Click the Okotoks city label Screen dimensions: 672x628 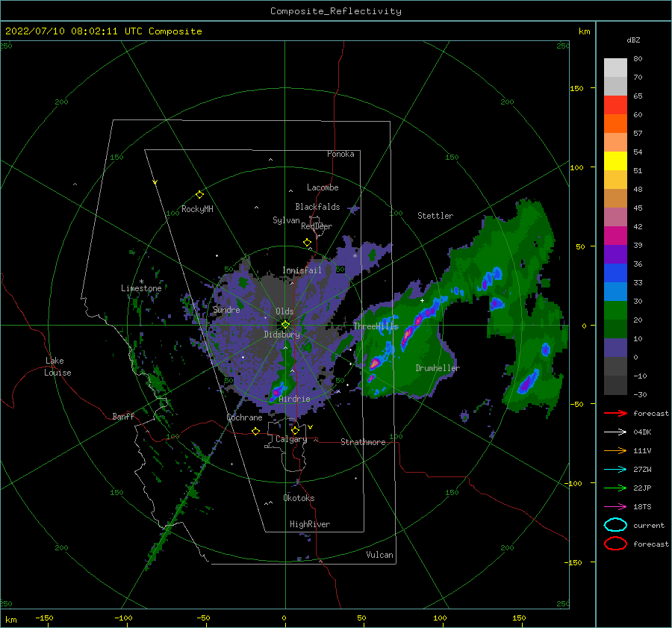(x=299, y=498)
